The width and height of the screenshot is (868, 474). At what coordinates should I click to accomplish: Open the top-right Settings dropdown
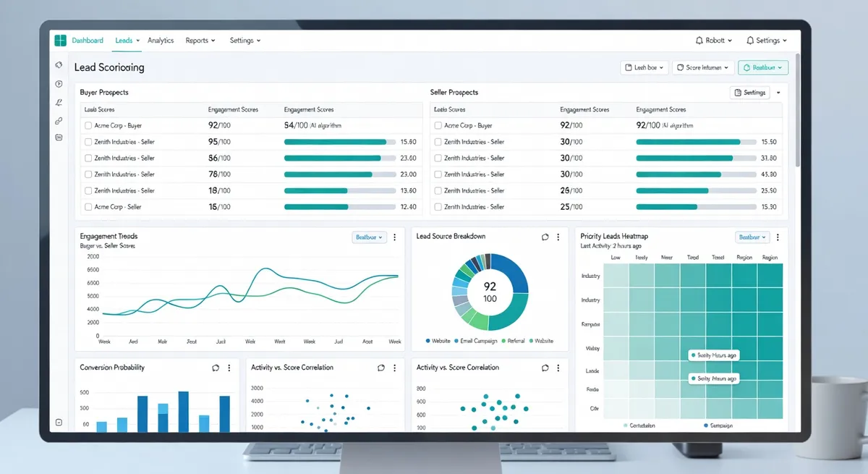pos(767,41)
